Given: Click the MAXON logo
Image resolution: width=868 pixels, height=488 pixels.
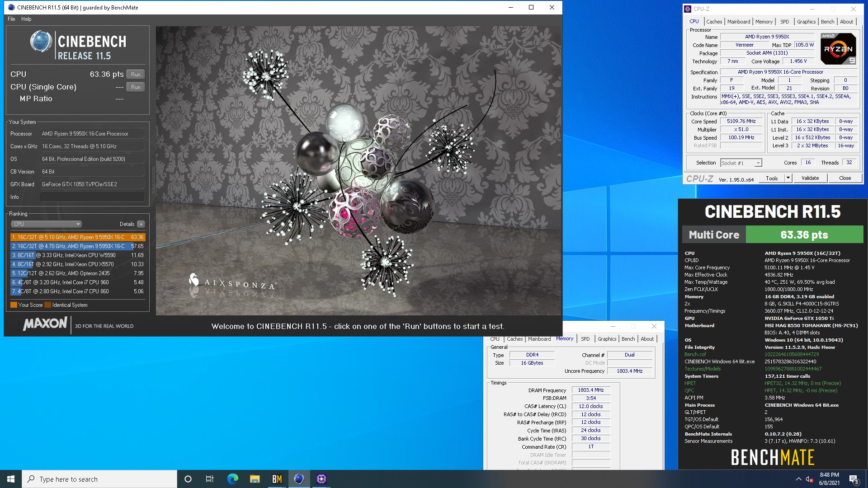Looking at the screenshot, I should (x=45, y=324).
